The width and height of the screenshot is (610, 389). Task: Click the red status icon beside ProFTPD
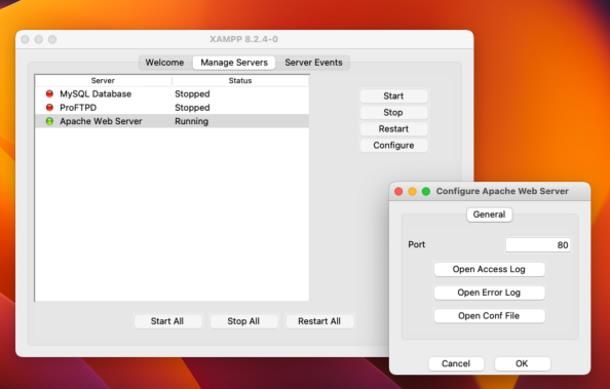click(x=49, y=107)
